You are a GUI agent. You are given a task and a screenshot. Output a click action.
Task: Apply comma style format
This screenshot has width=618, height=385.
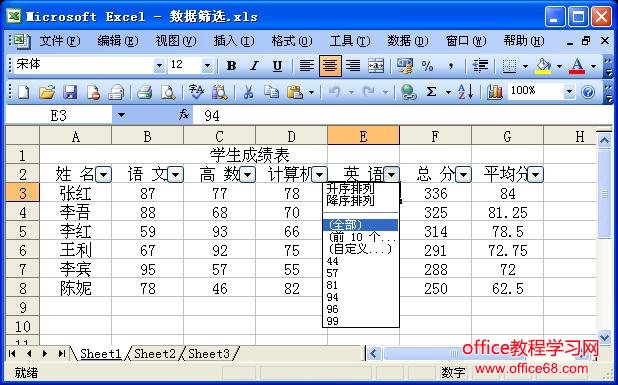click(450, 66)
